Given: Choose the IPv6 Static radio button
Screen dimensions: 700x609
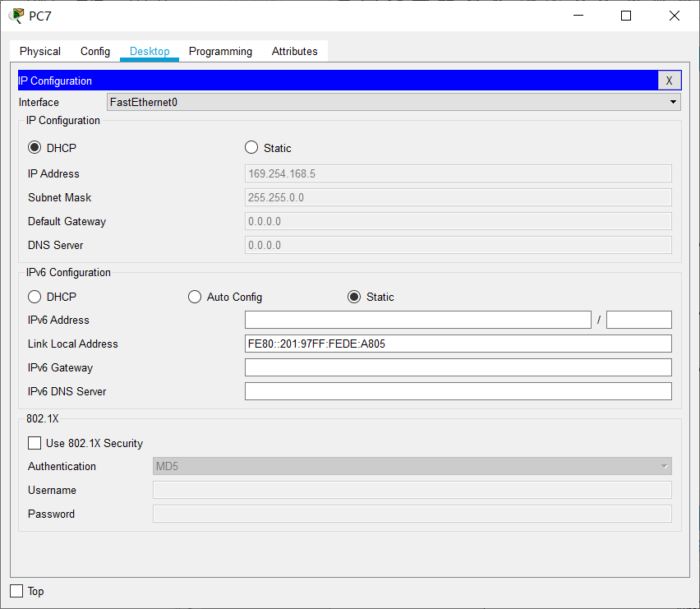Looking at the screenshot, I should click(354, 297).
